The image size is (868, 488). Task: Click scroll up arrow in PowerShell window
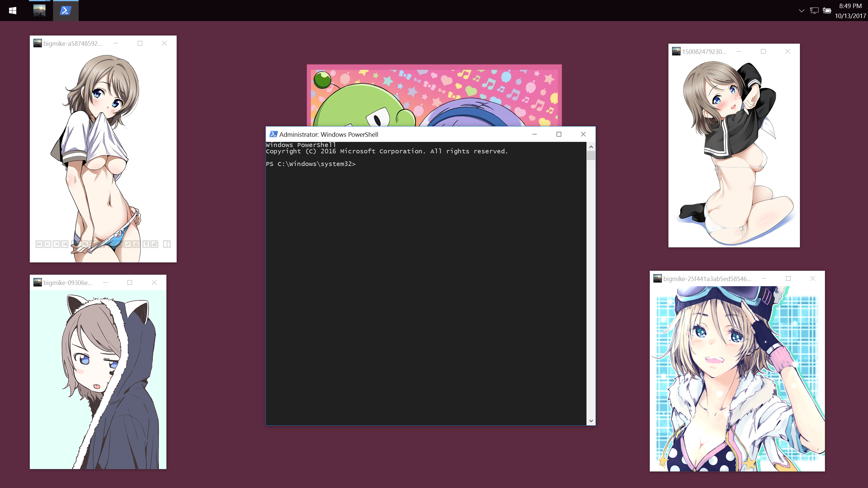(x=591, y=147)
